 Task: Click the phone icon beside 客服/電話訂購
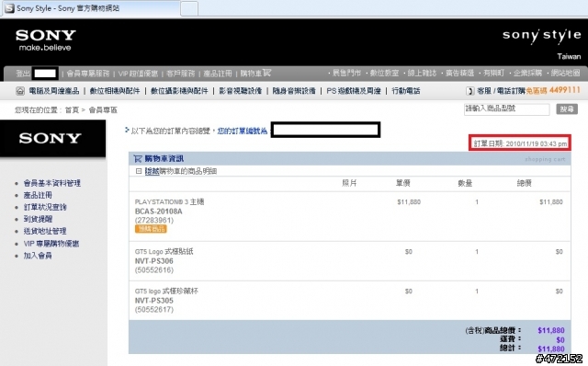tap(469, 91)
